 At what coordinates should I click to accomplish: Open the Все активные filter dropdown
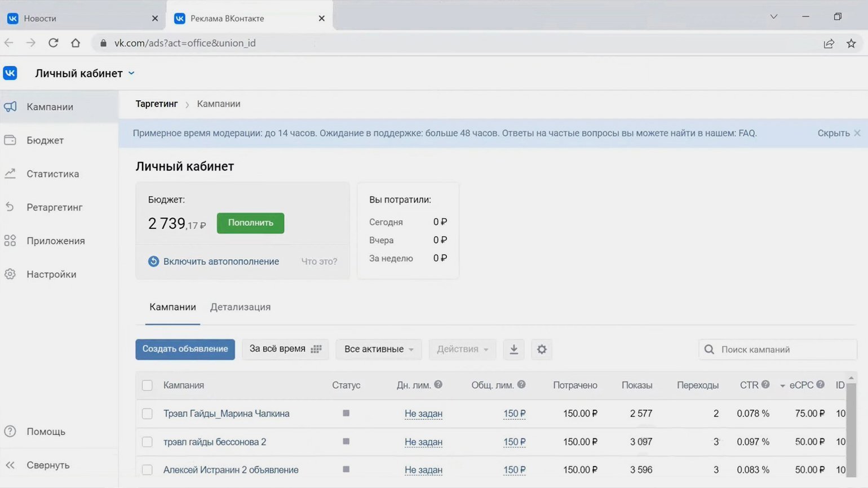[379, 349]
